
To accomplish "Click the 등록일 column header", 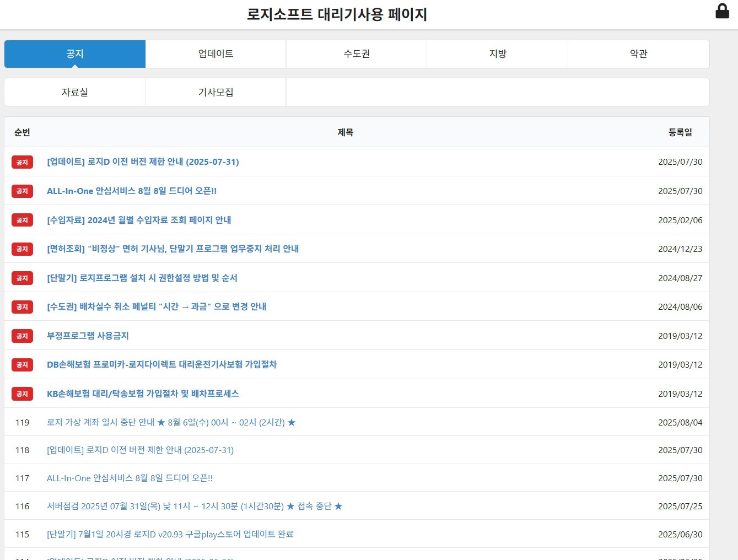I will click(x=680, y=132).
